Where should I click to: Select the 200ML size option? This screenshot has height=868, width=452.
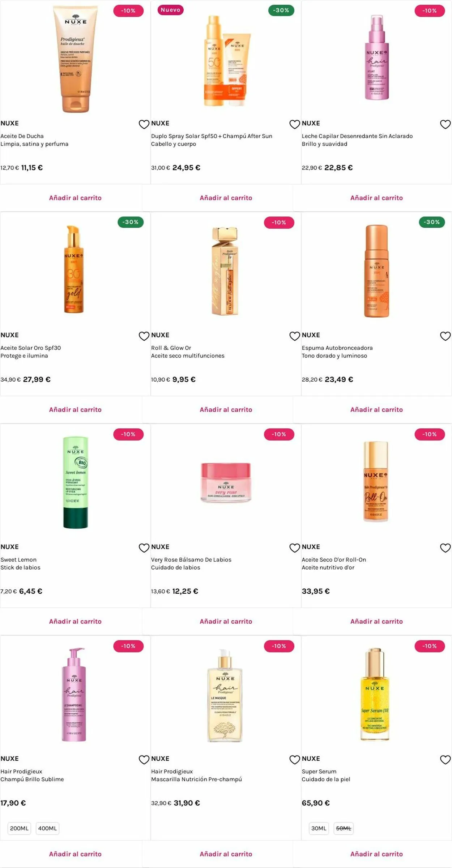tap(19, 828)
